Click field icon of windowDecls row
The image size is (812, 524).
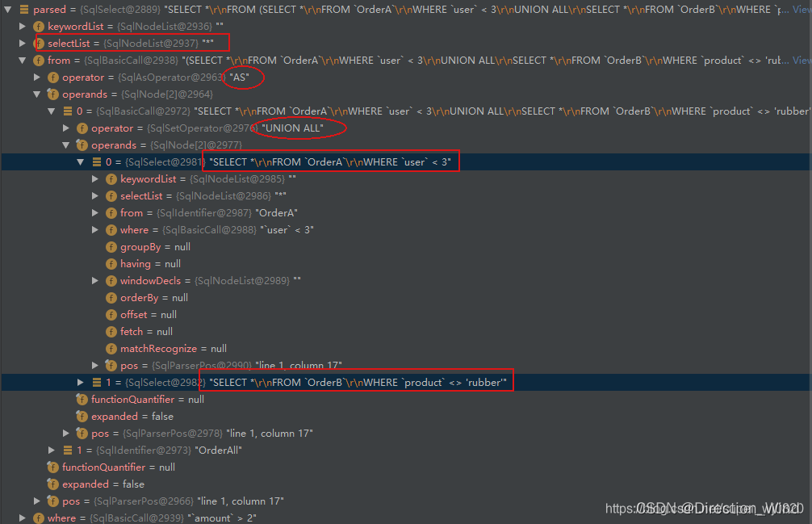111,281
